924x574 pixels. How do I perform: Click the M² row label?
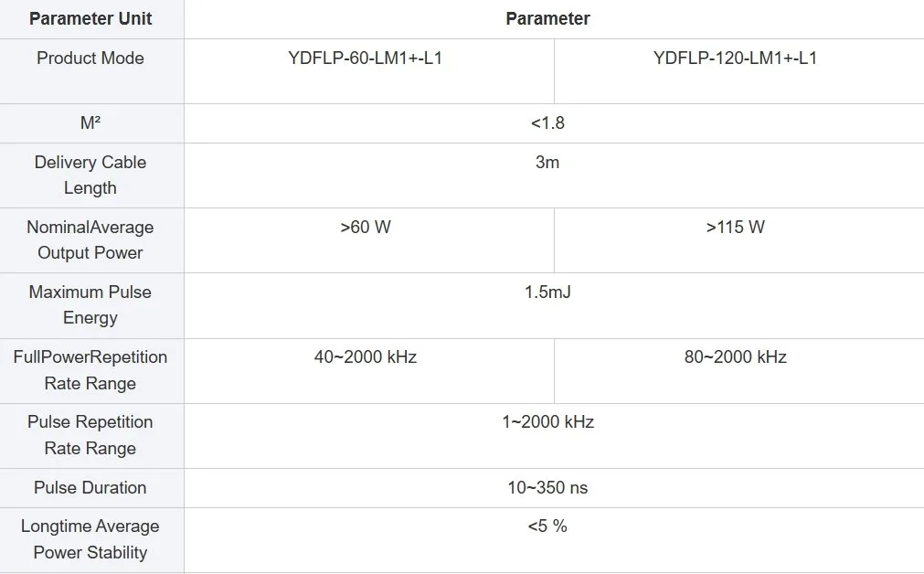click(90, 123)
